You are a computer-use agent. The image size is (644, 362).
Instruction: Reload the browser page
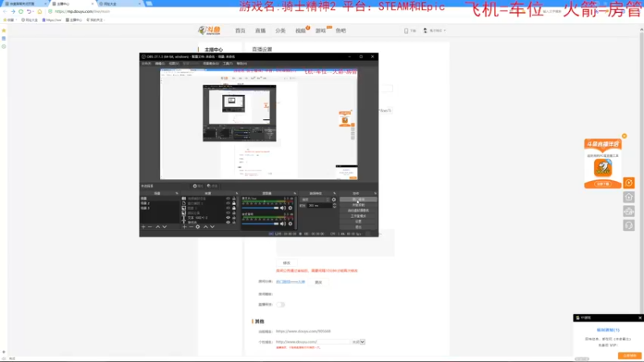[21, 11]
